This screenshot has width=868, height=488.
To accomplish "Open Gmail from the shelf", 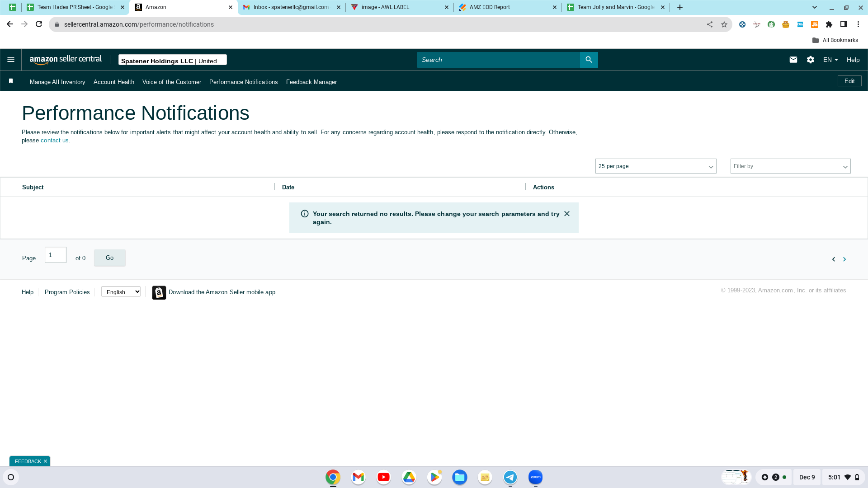I will (x=359, y=477).
